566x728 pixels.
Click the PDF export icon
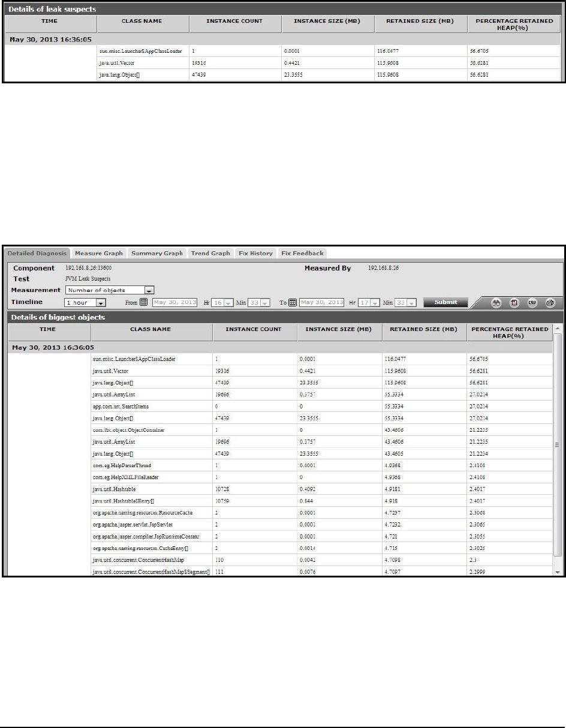514,303
